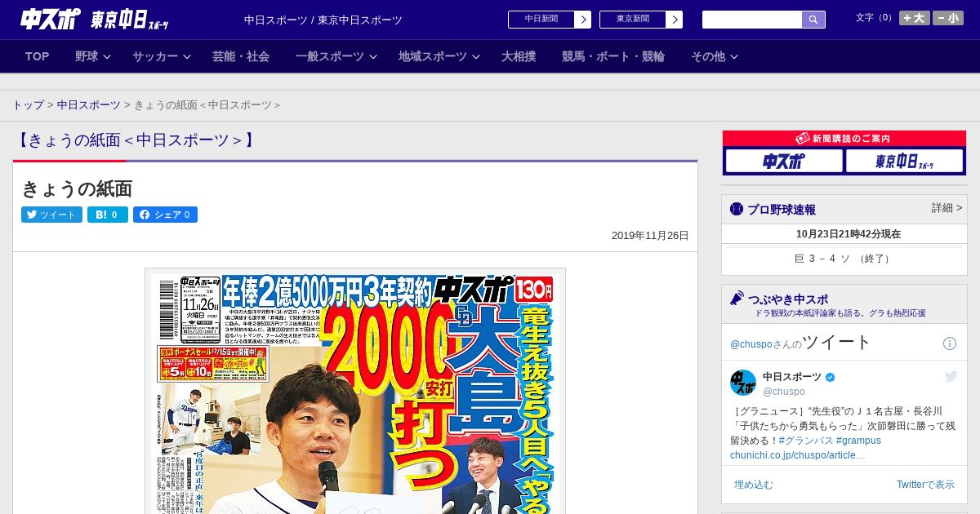Click the 東京中日スポーツ header logo
This screenshot has height=514, width=980.
click(130, 20)
